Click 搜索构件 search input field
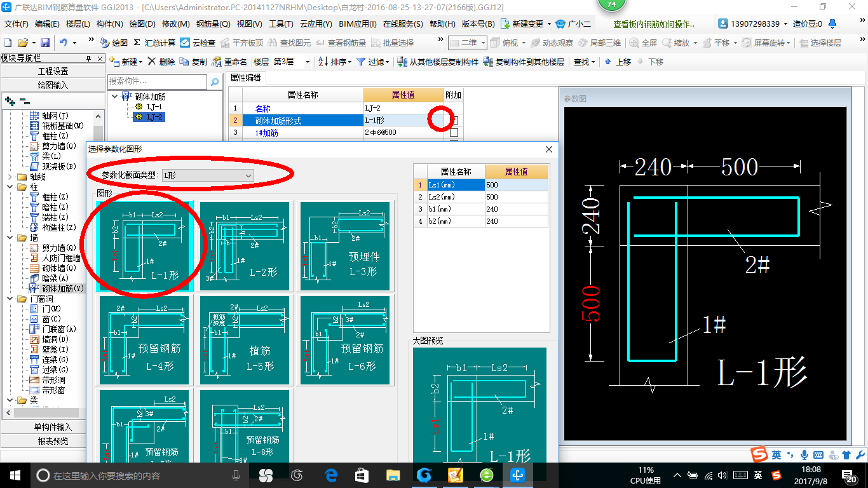 tap(157, 81)
